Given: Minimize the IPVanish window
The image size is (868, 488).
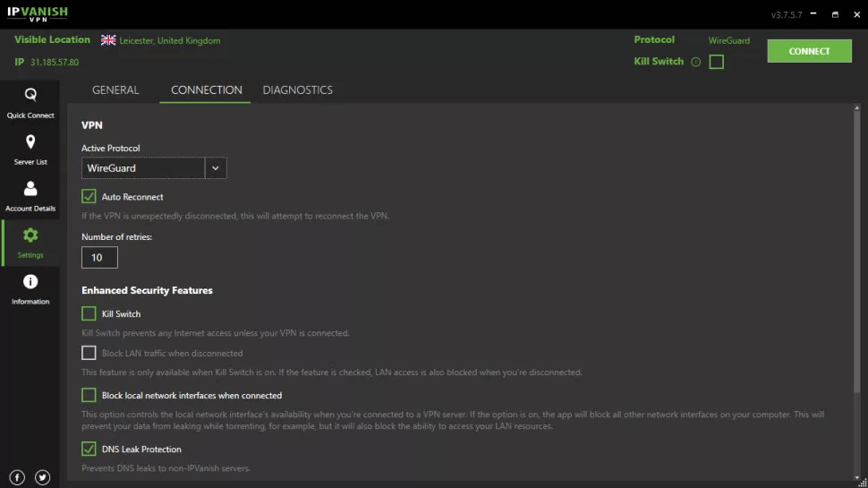Looking at the screenshot, I should [813, 13].
